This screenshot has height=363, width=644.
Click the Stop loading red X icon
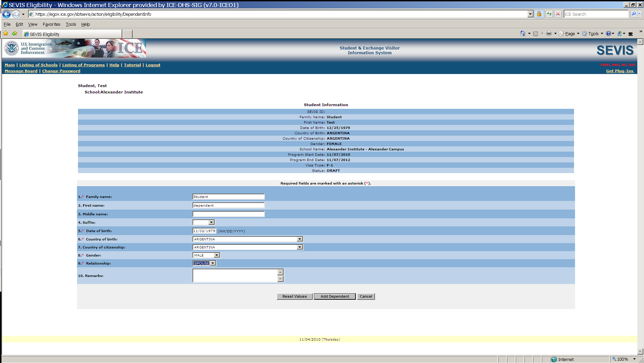(558, 14)
